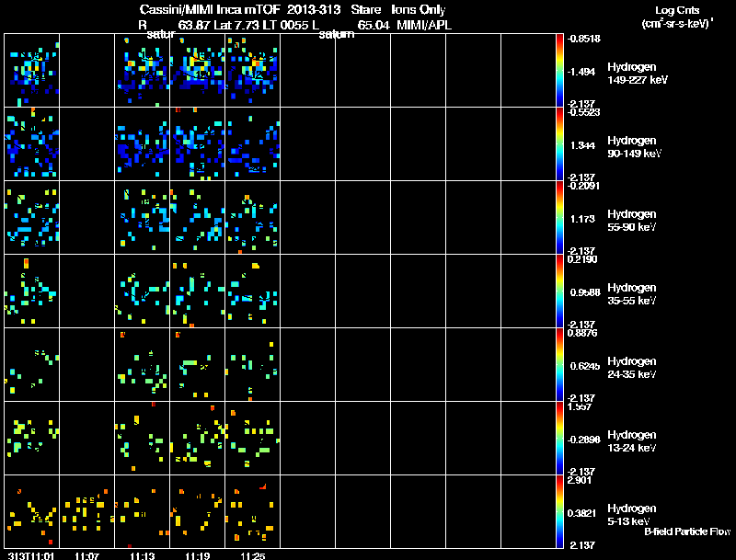Select the 'Hydrogen 24-35 keV' label

(x=632, y=368)
